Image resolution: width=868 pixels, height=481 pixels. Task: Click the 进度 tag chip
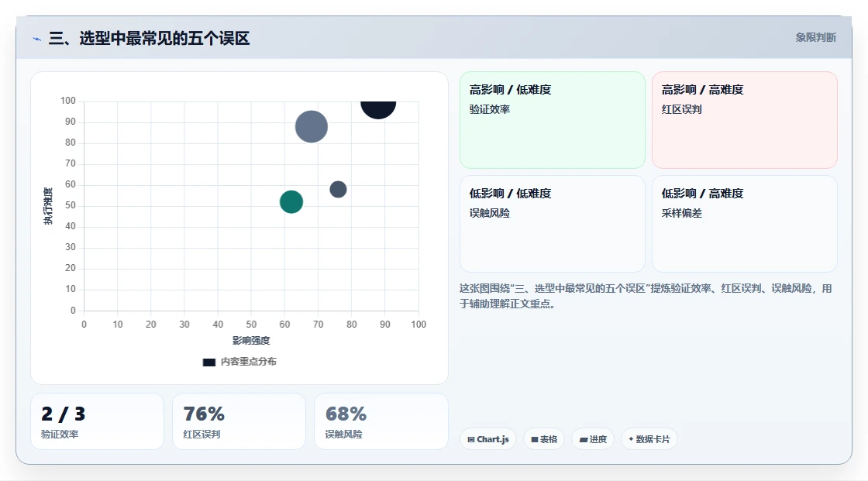pos(593,439)
